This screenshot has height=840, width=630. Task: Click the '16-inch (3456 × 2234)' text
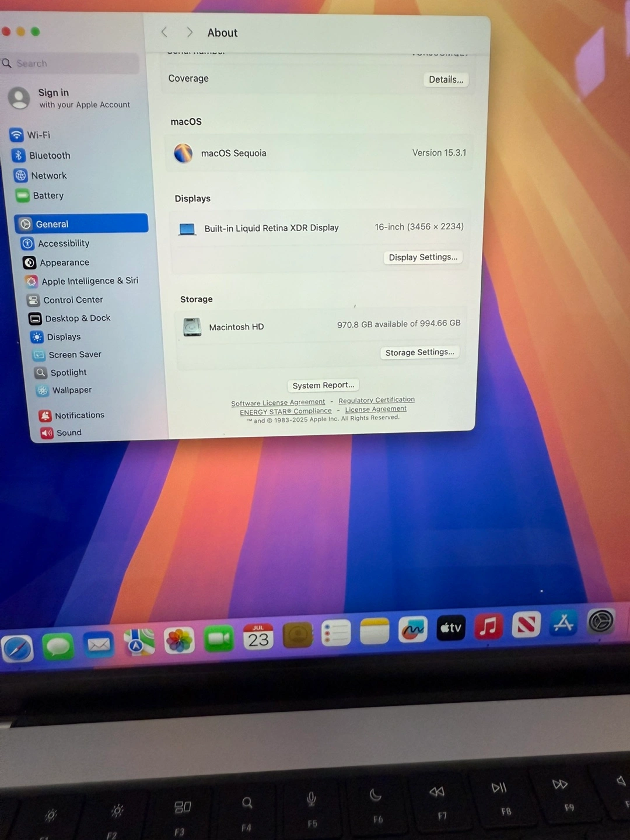coord(419,226)
